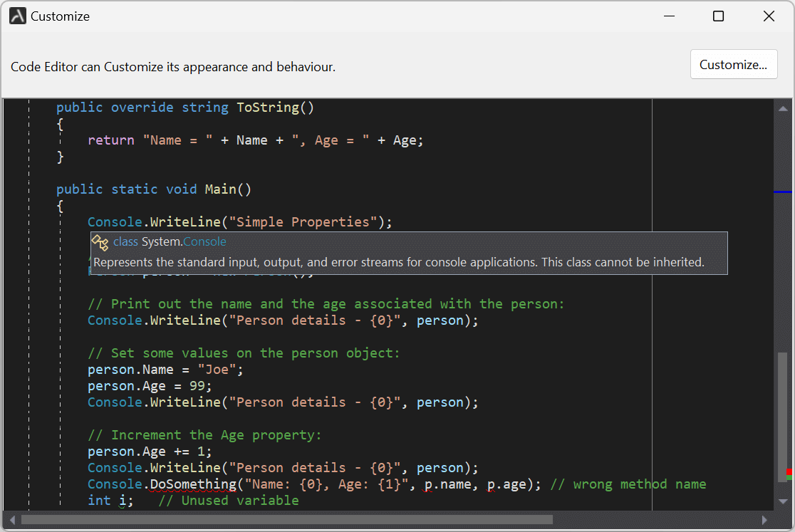
Task: Click the variable i in int i declaration
Action: tap(123, 501)
